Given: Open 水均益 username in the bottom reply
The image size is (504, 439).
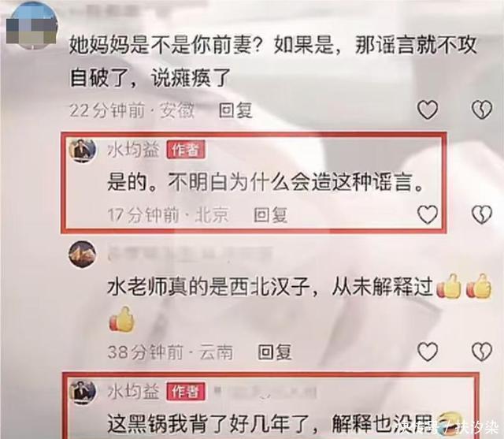Looking at the screenshot, I should click(133, 392).
